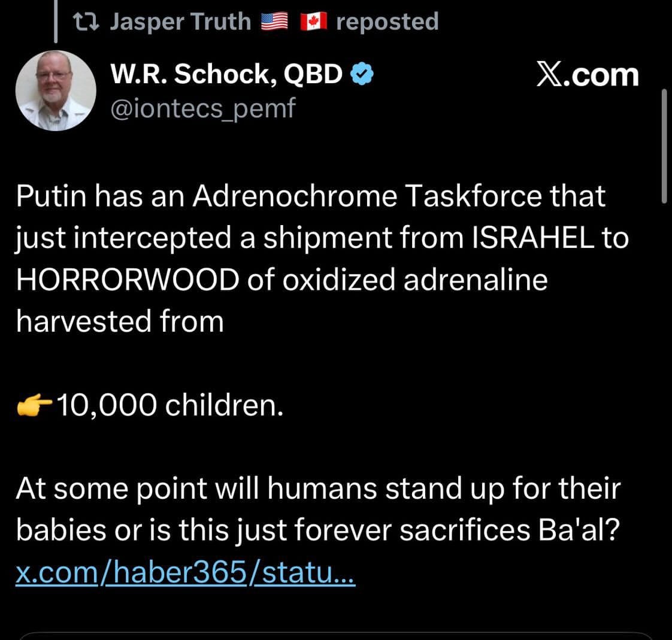This screenshot has width=672, height=640.
Task: Click the X.com logo
Action: point(587,75)
